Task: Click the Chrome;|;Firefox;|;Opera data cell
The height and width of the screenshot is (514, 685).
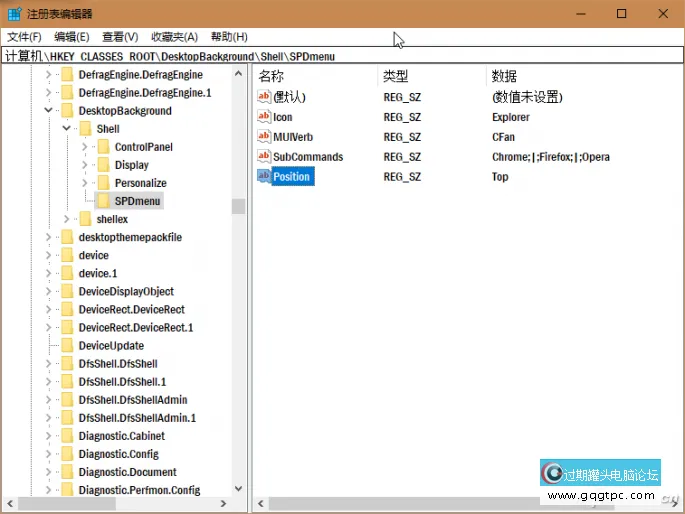Action: (550, 157)
